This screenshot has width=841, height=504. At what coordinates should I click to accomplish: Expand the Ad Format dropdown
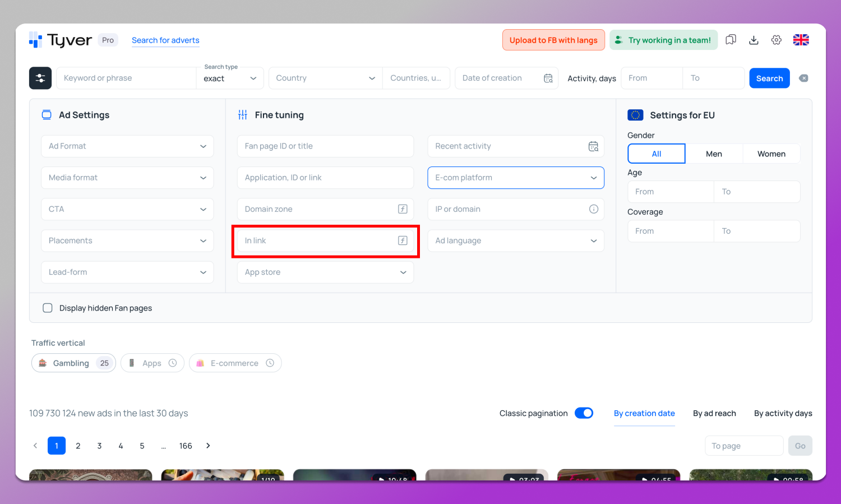(127, 146)
